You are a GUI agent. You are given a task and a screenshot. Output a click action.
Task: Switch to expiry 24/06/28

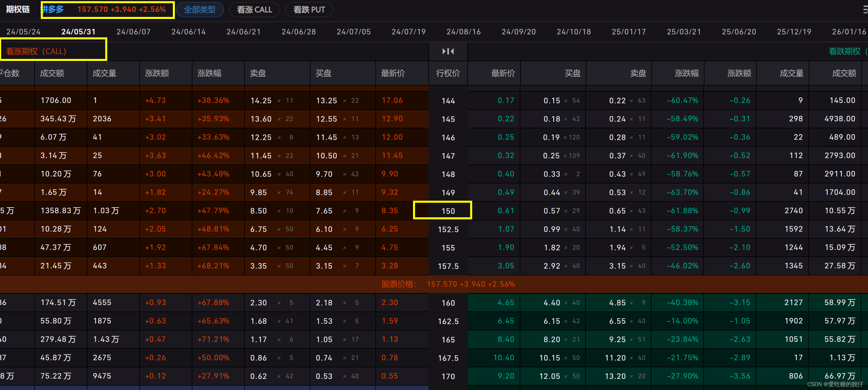click(x=298, y=32)
